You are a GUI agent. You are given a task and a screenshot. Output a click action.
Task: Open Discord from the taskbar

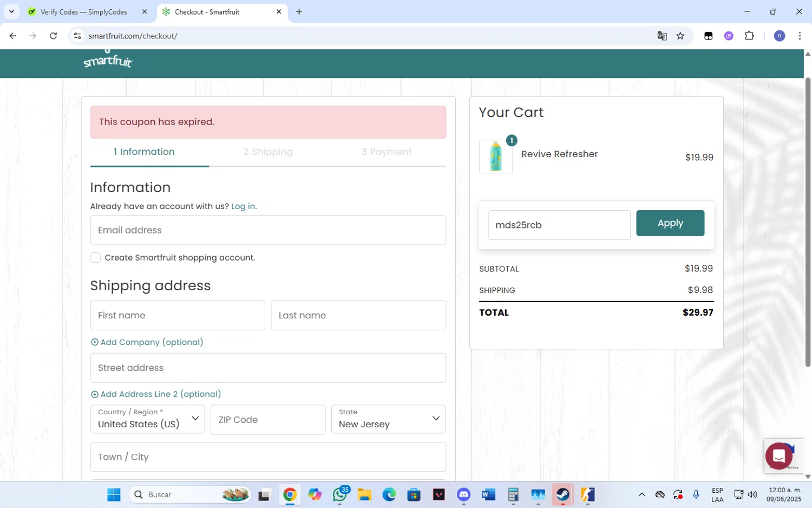[464, 494]
